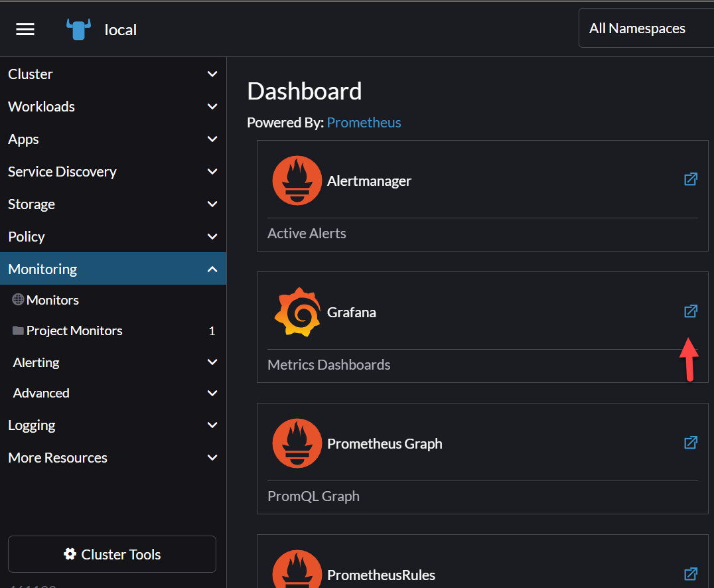Open the All Namespaces dropdown
Screen dimensions: 714x588
click(x=637, y=28)
